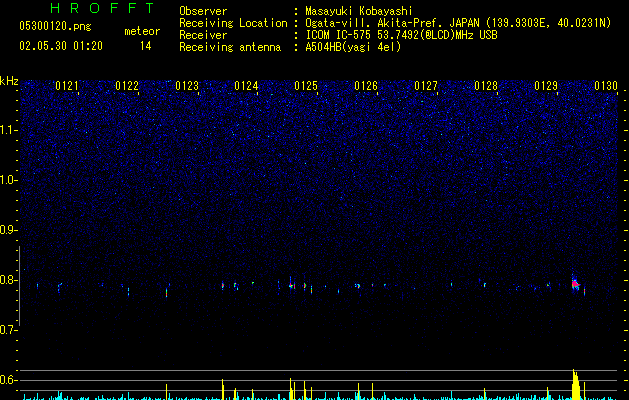Click the gray frequency range bar on left axis
629x400 pixels.
pos(19,286)
